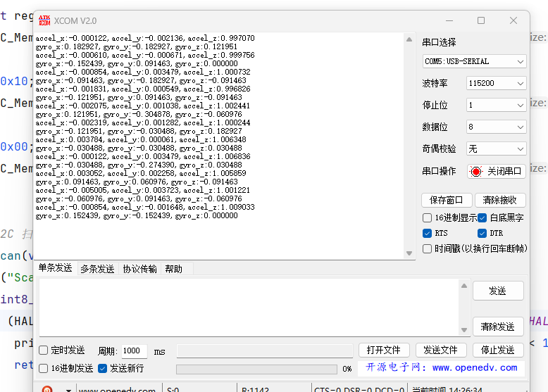Screen dimensions: 548x392
Task: Click receive area scroll up arrow
Action: tap(409, 39)
